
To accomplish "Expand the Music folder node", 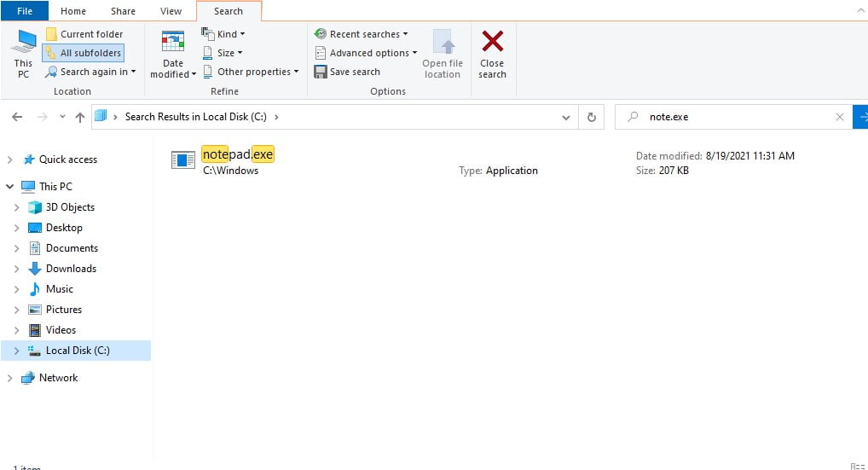I will pos(16,289).
